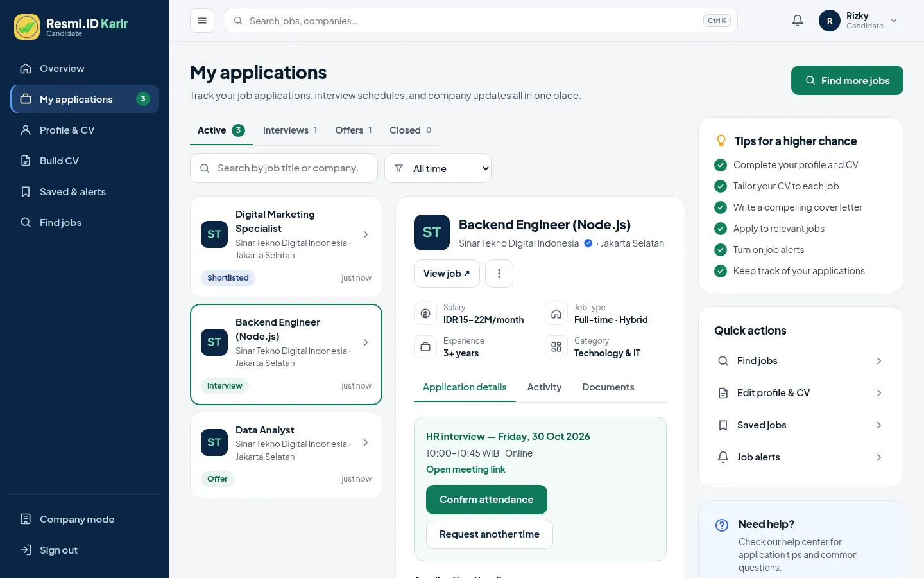The width and height of the screenshot is (924, 578).
Task: Open Find jobs in sidebar
Action: pos(85,222)
